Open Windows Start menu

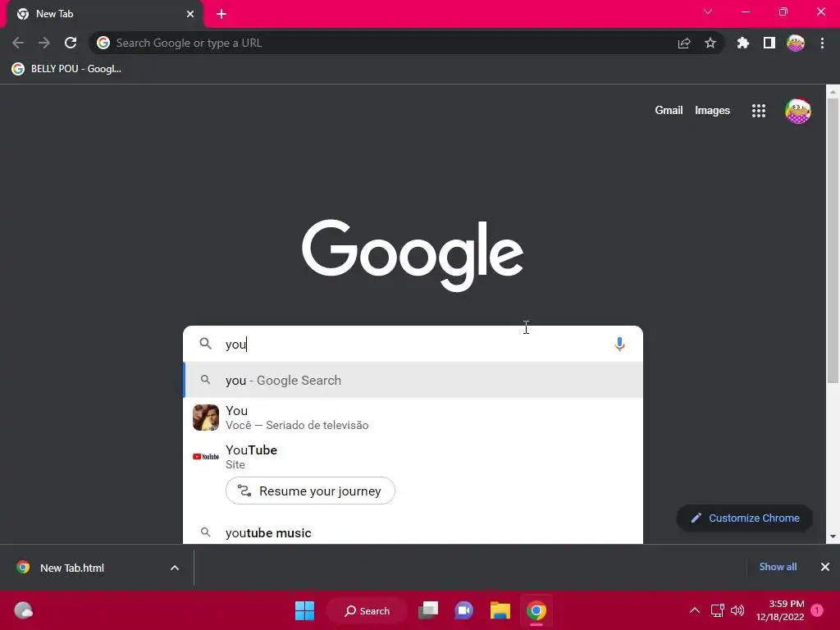click(x=305, y=610)
